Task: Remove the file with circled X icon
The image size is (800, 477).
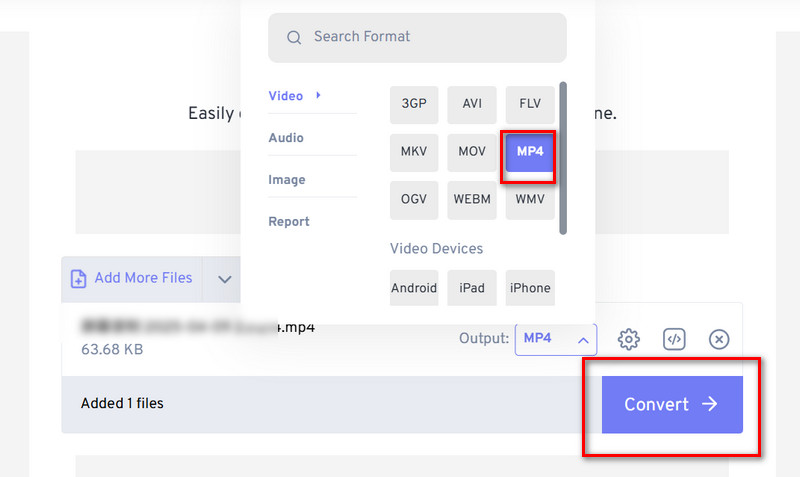Action: coord(719,339)
